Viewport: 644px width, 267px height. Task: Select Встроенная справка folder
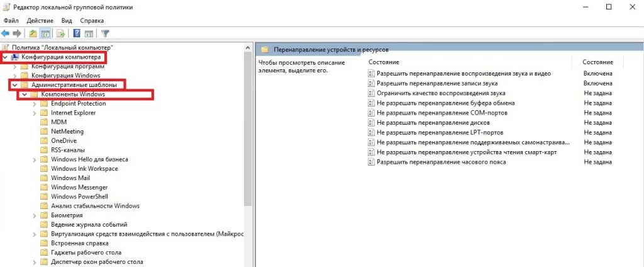coord(80,243)
